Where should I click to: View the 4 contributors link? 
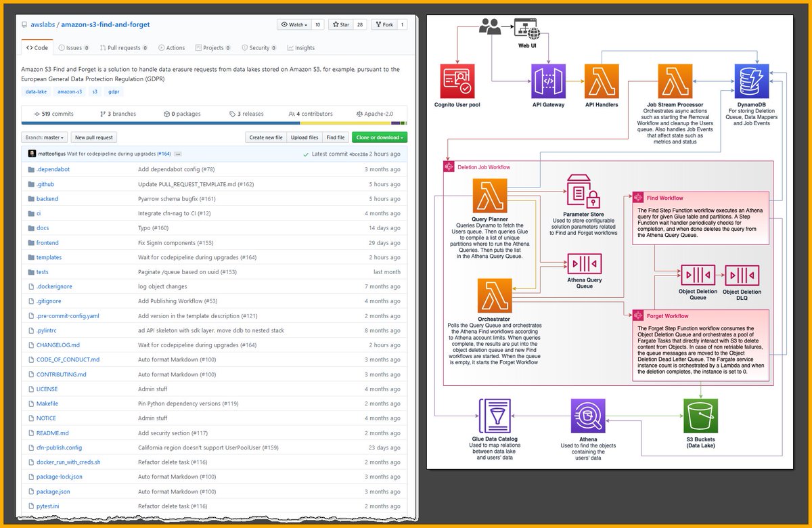point(311,114)
